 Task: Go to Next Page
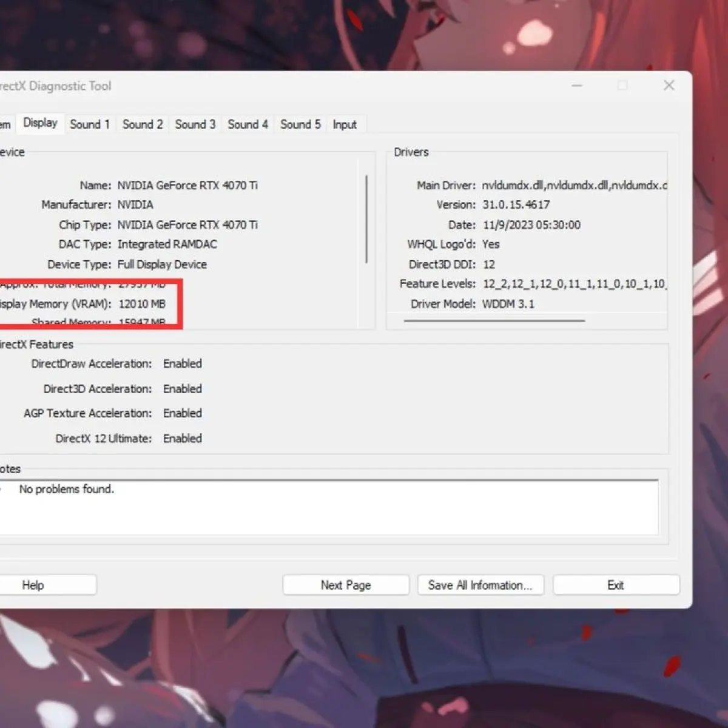[346, 585]
